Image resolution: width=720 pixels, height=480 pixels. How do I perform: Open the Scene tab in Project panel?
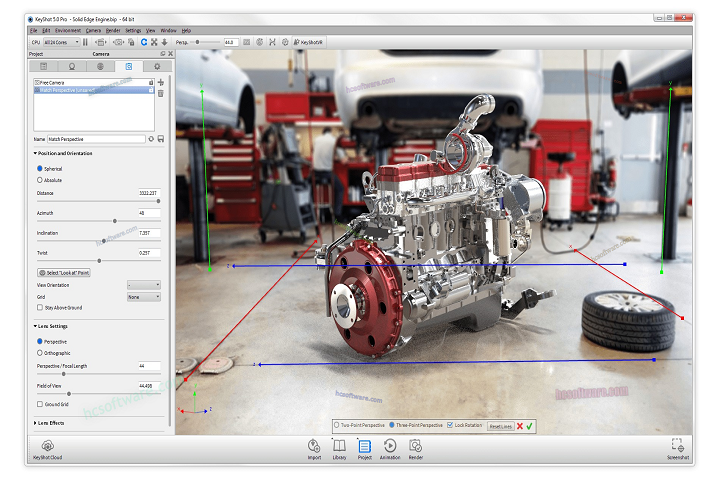pos(44,67)
